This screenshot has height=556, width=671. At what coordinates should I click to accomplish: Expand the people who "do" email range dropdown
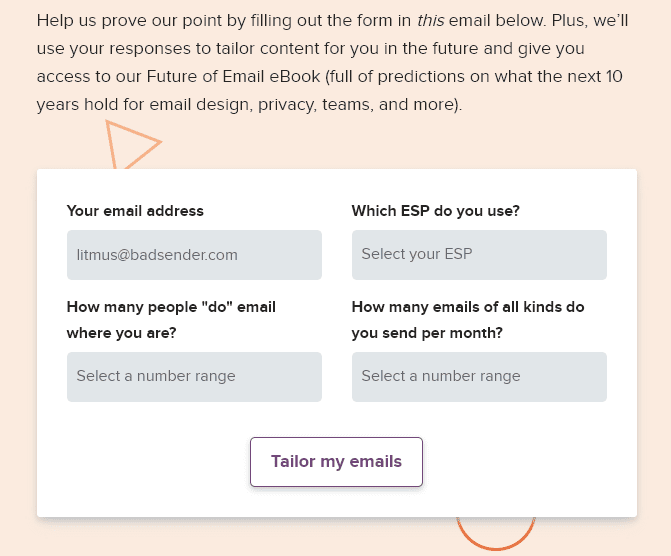[x=194, y=377]
